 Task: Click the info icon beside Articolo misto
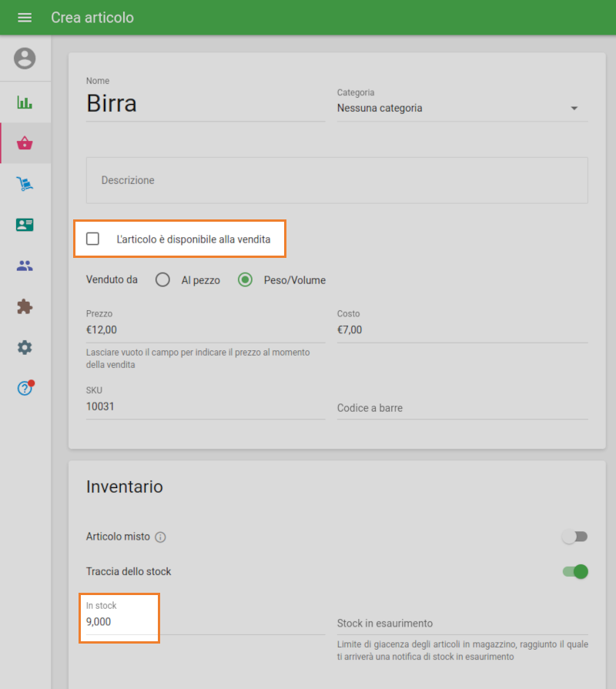pyautogui.click(x=159, y=537)
